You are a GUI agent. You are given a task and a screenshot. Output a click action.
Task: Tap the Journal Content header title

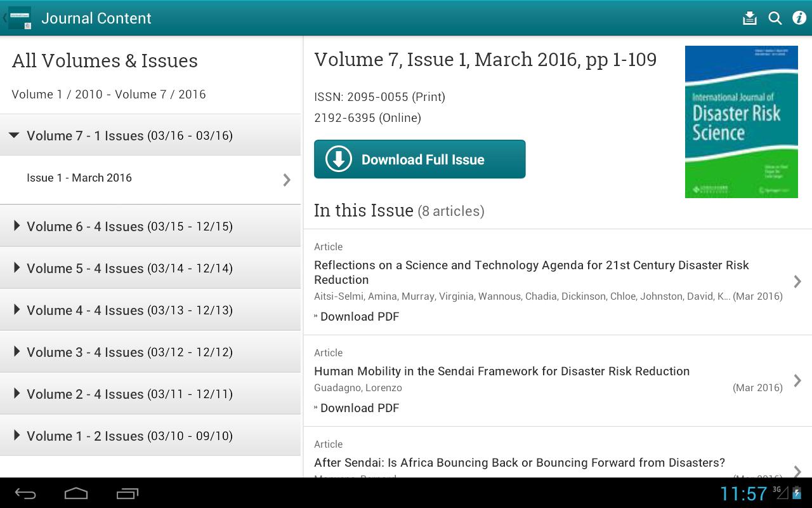pyautogui.click(x=96, y=18)
